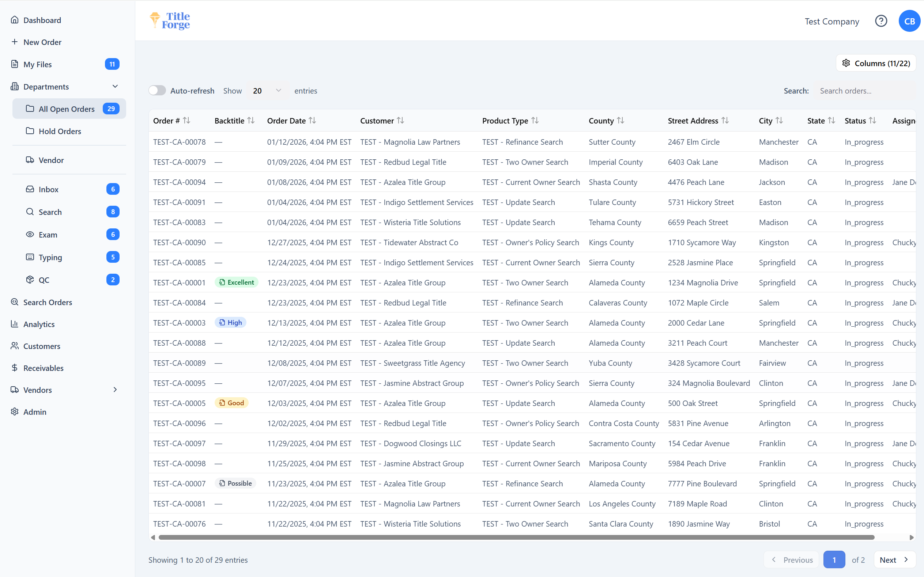Sort by Customer column arrows
Viewport: 924px width, 577px height.
point(400,121)
